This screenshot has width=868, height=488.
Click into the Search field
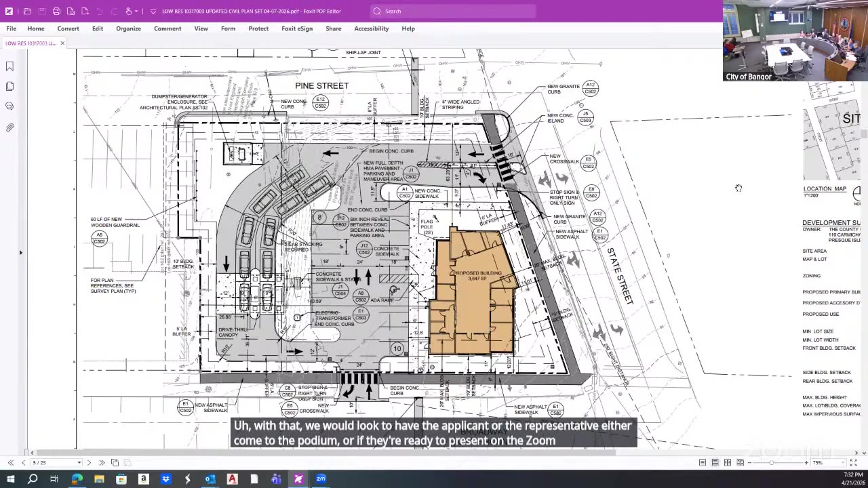click(453, 11)
